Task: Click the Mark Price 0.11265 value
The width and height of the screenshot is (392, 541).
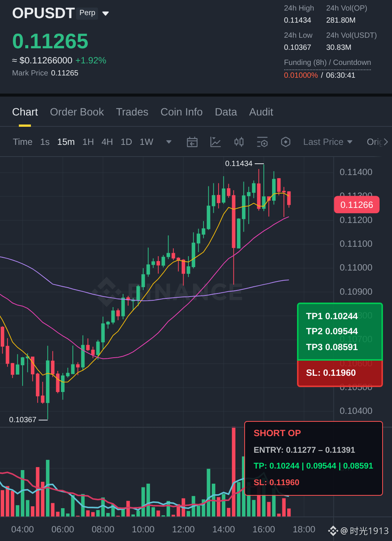Action: (64, 73)
